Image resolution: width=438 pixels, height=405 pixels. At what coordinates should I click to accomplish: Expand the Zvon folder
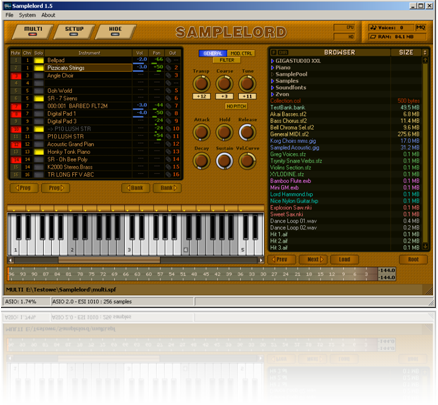point(272,94)
